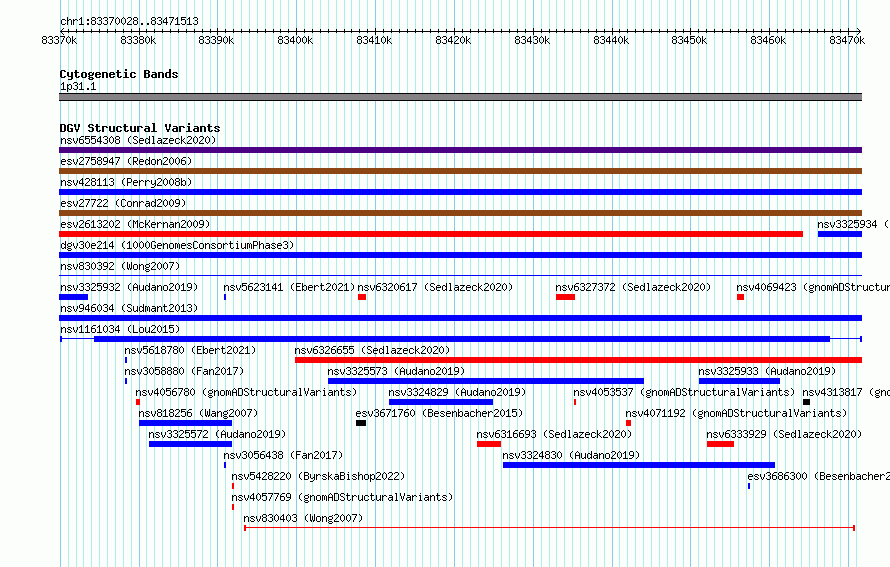Open nsv830392 (Wong2007) variant
This screenshot has height=567, width=890.
[120, 266]
